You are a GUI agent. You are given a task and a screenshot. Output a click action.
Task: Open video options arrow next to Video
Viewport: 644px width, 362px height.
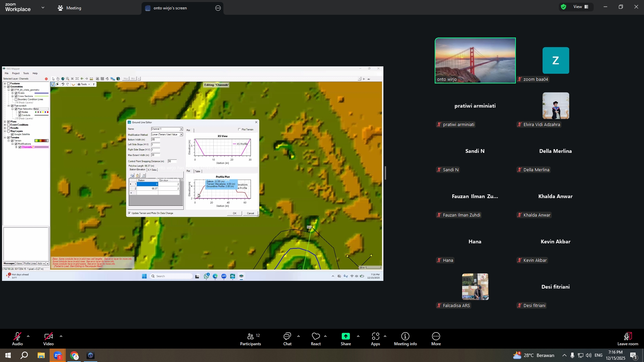[x=61, y=336]
